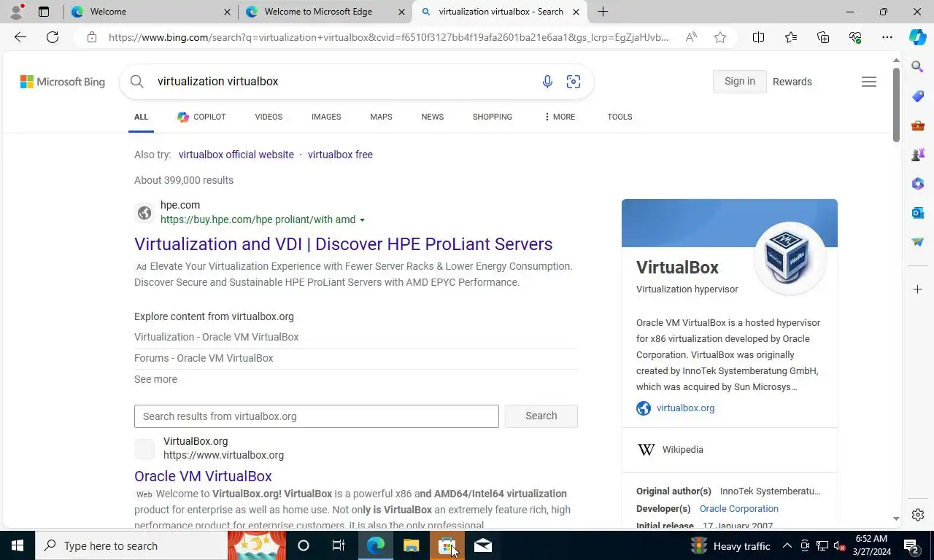Screen dimensions: 934x560
Task: Open Oracle Corporation developer link
Action: click(739, 509)
